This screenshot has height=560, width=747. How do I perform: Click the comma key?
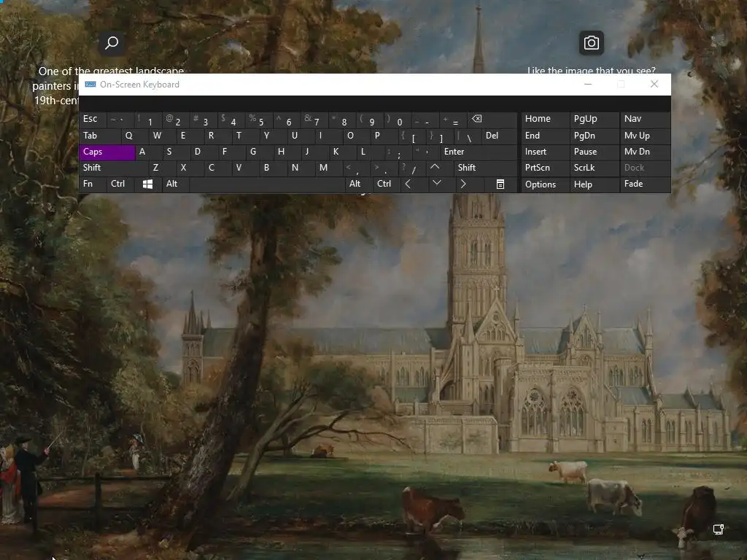(356, 168)
